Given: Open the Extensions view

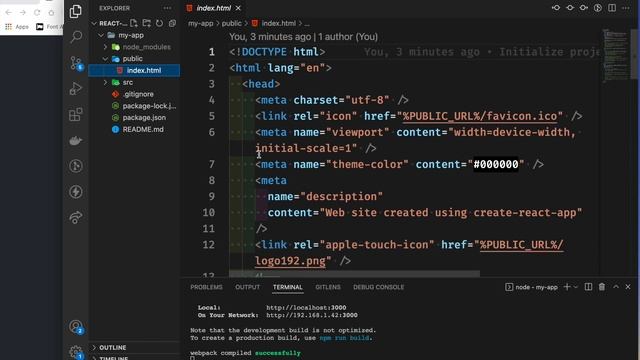Looking at the screenshot, I should coord(76,115).
